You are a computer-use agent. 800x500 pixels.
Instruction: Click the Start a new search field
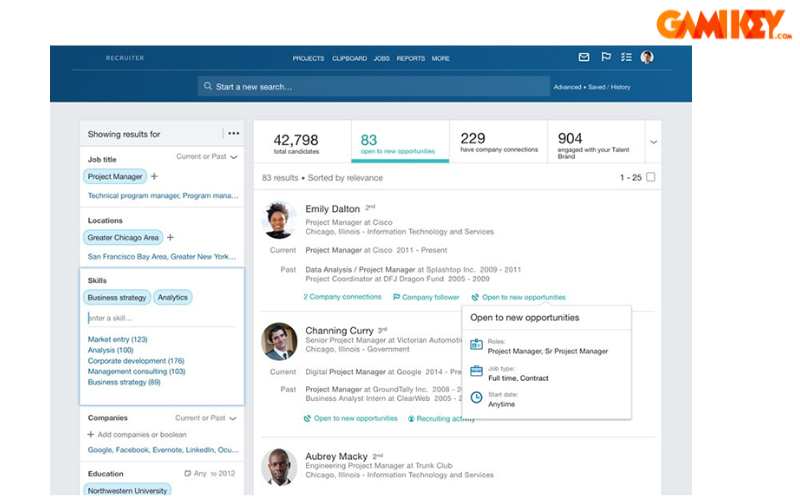click(373, 87)
